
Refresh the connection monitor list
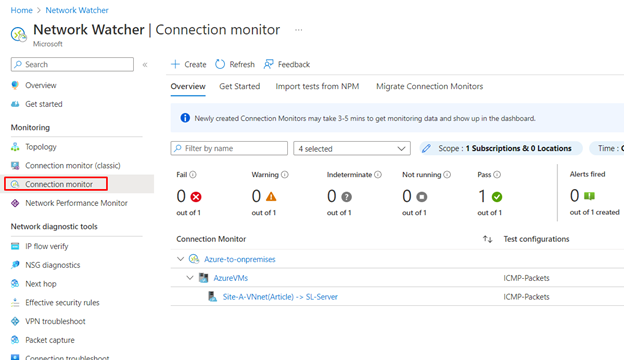(235, 64)
